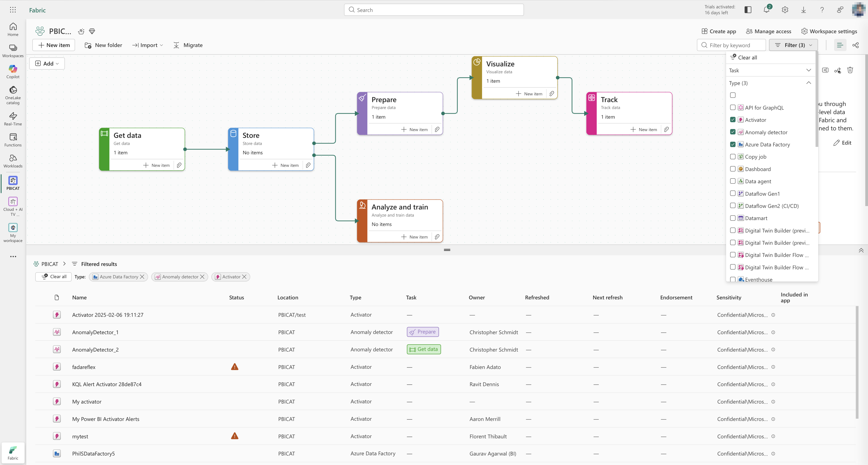The width and height of the screenshot is (868, 465).
Task: Click the New item toolbar button
Action: click(x=54, y=45)
